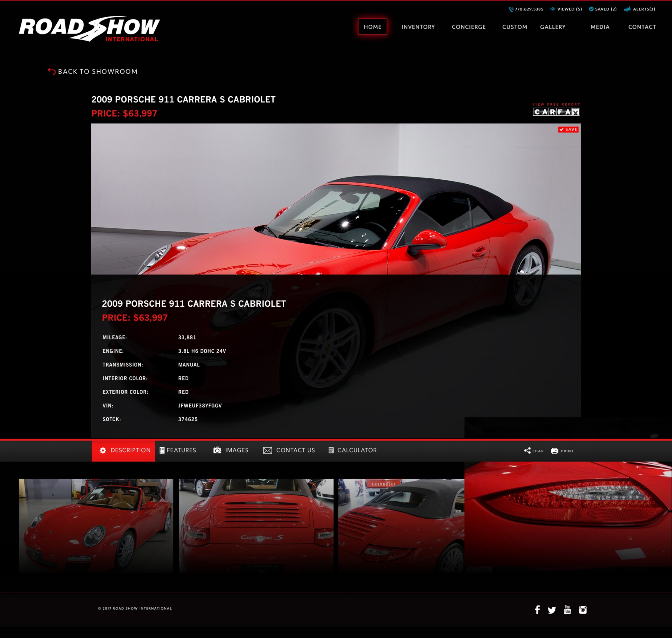The width and height of the screenshot is (672, 638).
Task: Click the Print label
Action: click(567, 451)
